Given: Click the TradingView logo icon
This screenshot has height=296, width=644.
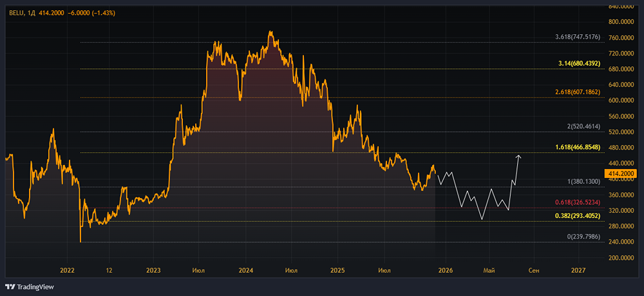Looking at the screenshot, I should tap(10, 287).
